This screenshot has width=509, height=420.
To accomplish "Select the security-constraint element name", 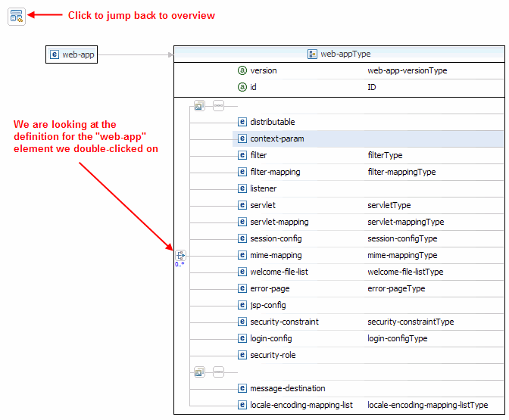I will 284,322.
